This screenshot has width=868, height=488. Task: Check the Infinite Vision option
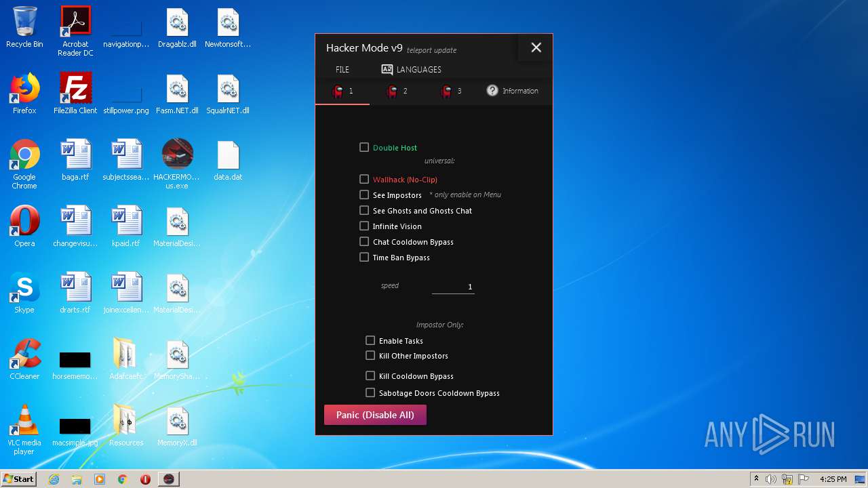coord(364,226)
